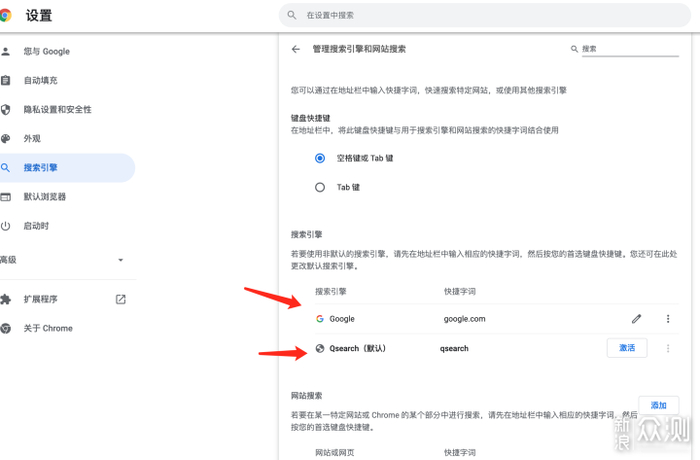Click the Chrome logo icon
700x460 pixels.
point(5,15)
